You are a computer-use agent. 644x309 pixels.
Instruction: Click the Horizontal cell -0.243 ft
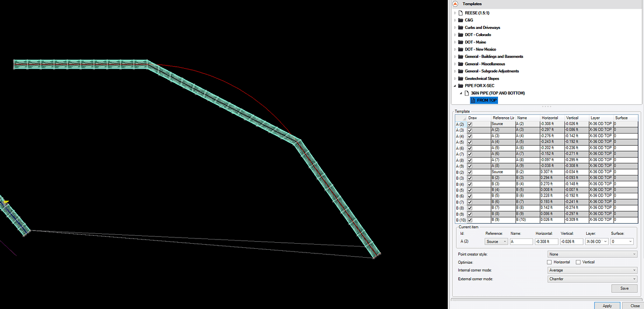[552, 142]
